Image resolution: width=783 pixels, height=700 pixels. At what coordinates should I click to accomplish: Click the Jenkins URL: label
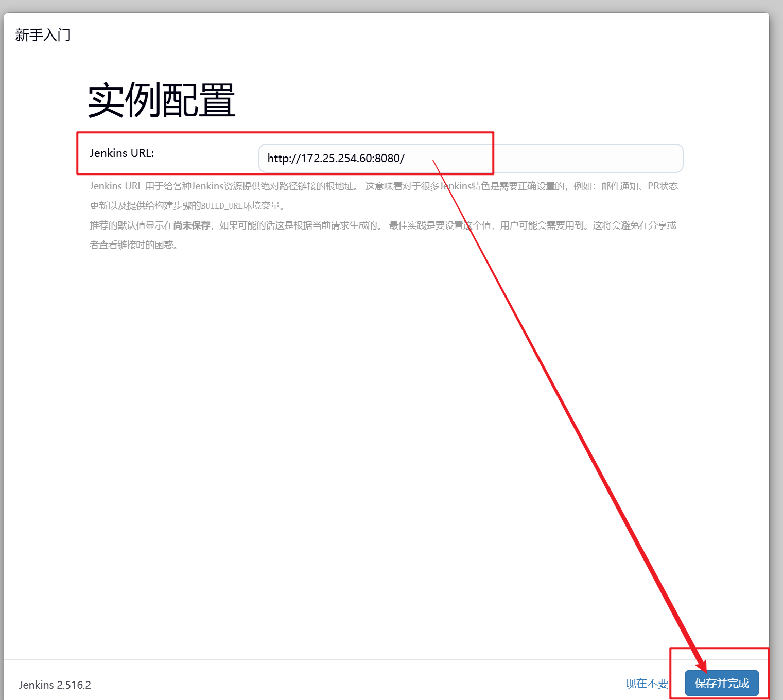pyautogui.click(x=122, y=153)
